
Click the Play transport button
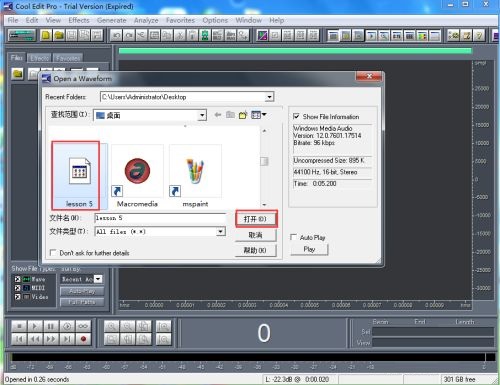click(x=35, y=326)
